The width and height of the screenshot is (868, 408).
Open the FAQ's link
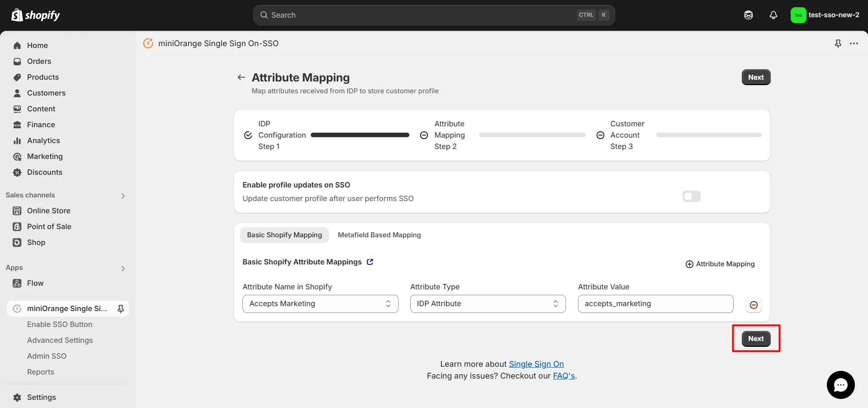pyautogui.click(x=564, y=376)
